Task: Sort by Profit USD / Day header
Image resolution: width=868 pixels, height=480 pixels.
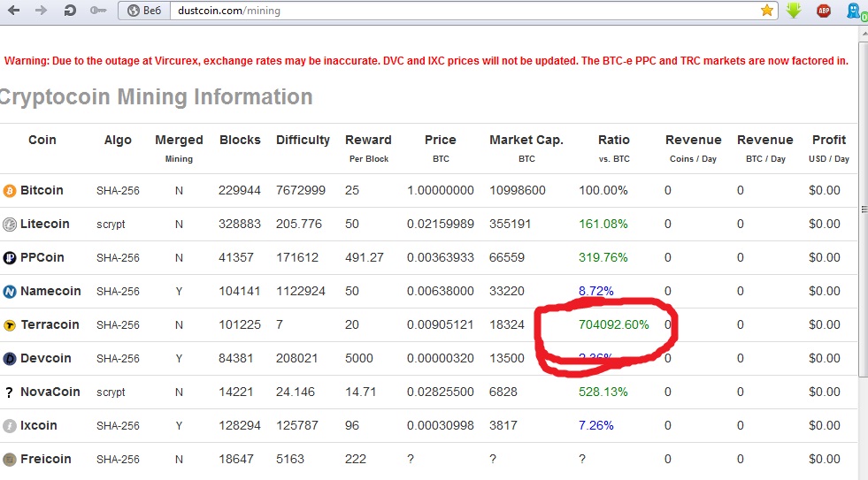Action: click(x=829, y=149)
